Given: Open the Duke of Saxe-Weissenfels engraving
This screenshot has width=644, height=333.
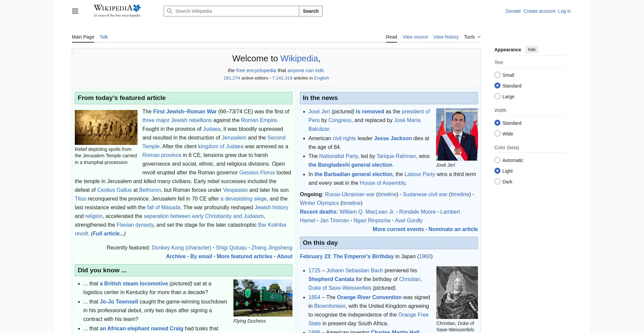Looking at the screenshot, I should (x=457, y=292).
